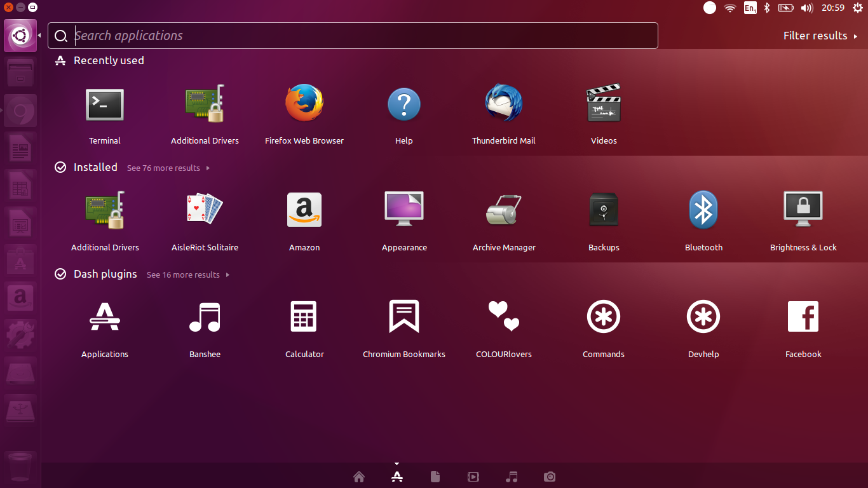Click the Recently used category header
This screenshot has height=488, width=868.
(100, 60)
